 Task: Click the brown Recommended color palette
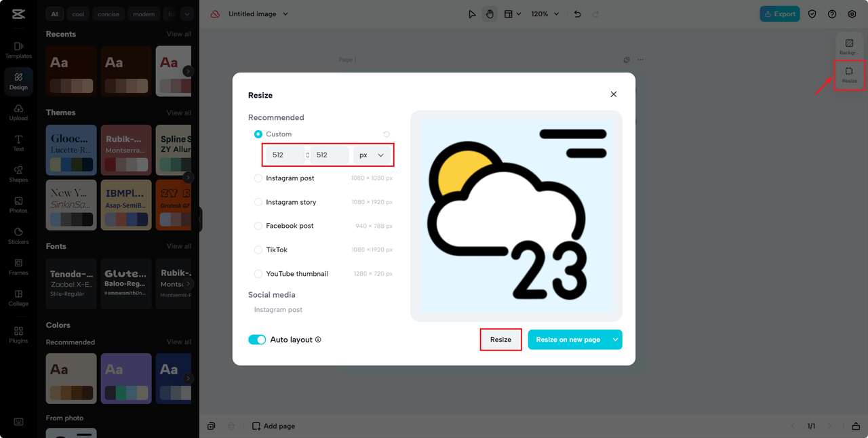pyautogui.click(x=71, y=378)
